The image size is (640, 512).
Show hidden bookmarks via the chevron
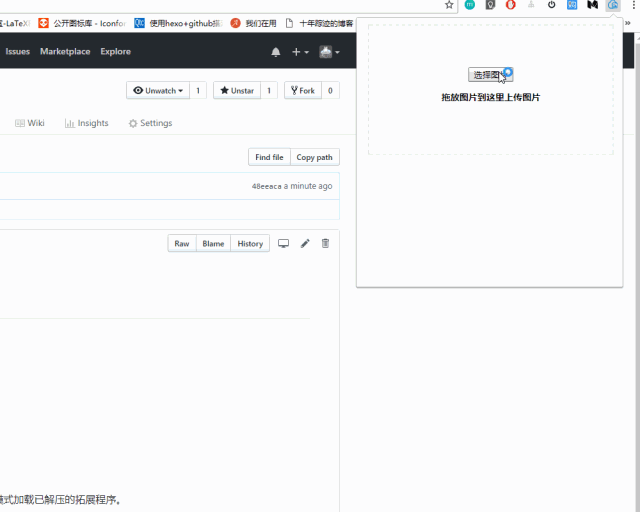click(628, 23)
